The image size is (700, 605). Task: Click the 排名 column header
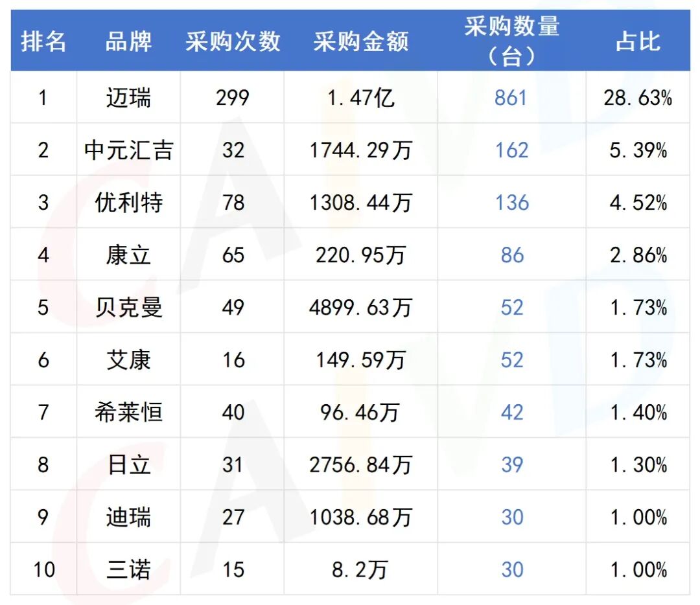coord(43,41)
